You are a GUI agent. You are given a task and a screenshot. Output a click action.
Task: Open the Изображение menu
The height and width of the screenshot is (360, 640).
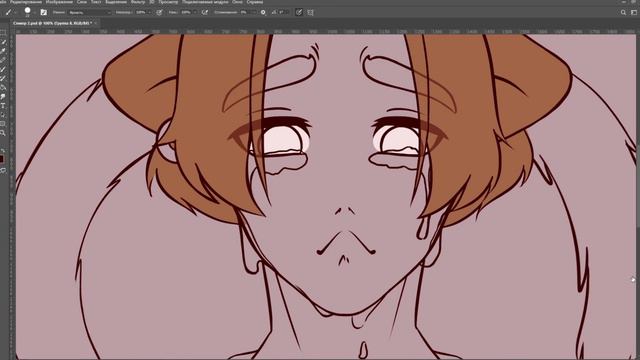pos(59,2)
